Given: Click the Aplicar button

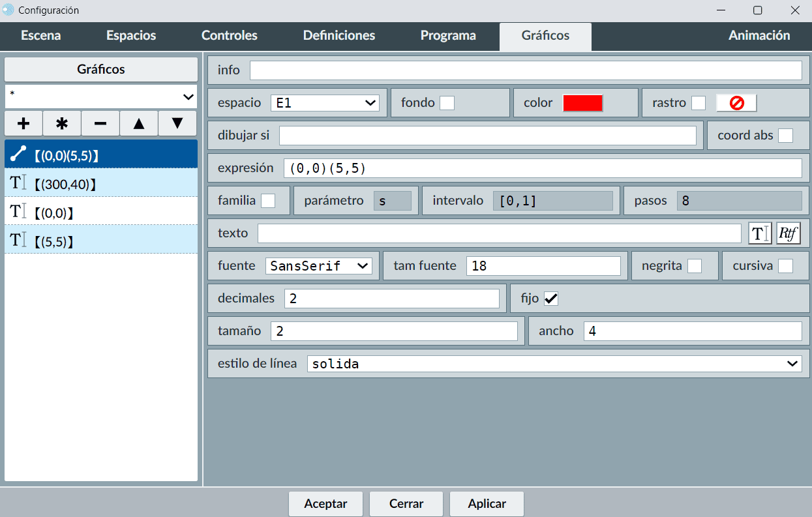Looking at the screenshot, I should coord(487,504).
